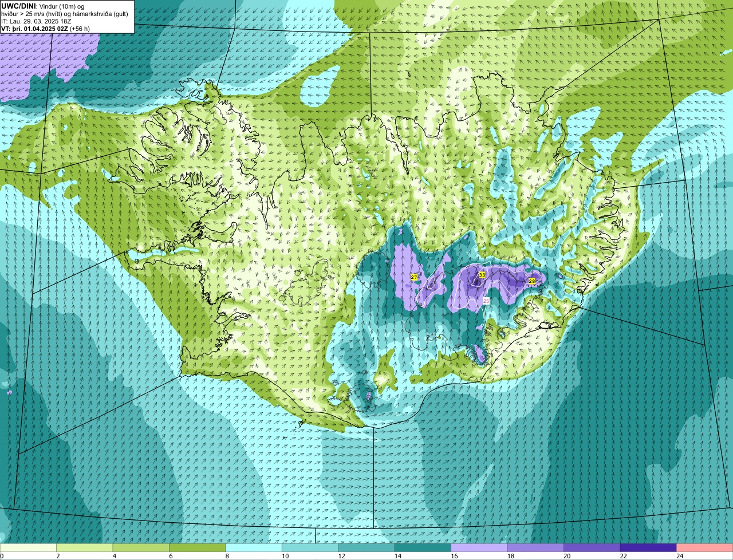733x560 pixels.
Task: Click the legend tick label 4
Action: click(114, 556)
